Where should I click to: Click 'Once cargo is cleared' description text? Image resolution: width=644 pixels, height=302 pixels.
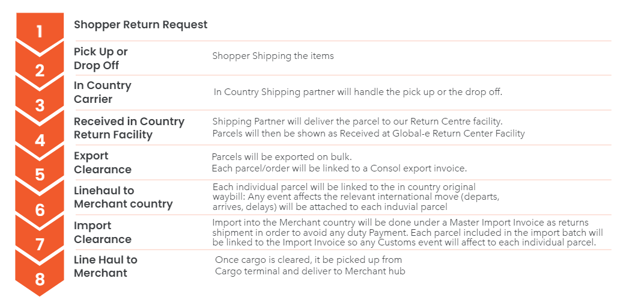click(310, 265)
